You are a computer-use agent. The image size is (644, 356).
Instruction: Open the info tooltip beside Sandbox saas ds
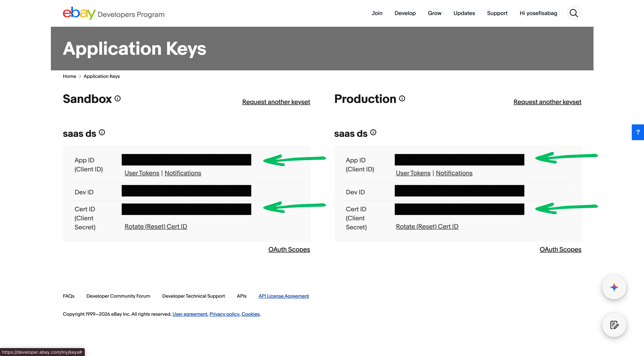point(102,133)
